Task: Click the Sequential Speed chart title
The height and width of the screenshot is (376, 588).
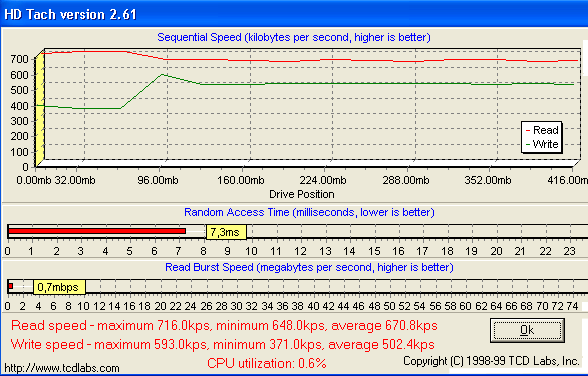Action: pyautogui.click(x=294, y=37)
